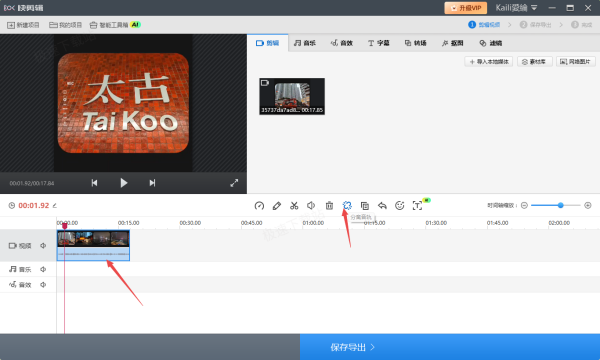
Task: Click the blue separate audio track icon
Action: [347, 206]
